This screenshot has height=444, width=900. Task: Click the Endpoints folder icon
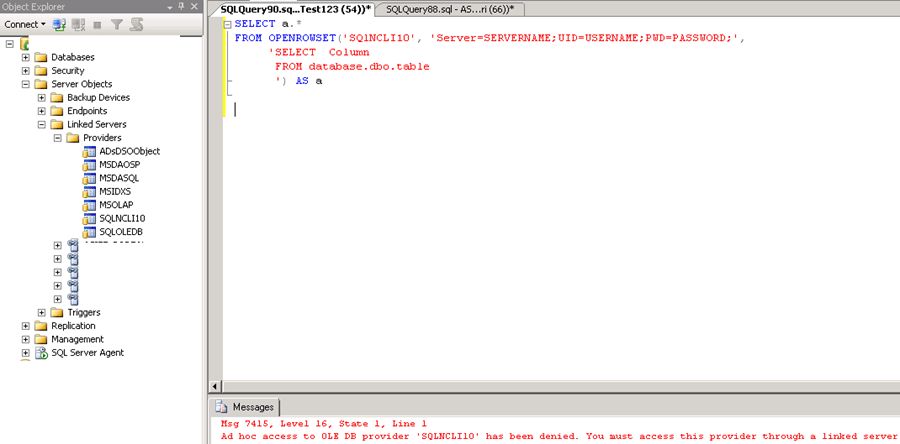click(57, 111)
